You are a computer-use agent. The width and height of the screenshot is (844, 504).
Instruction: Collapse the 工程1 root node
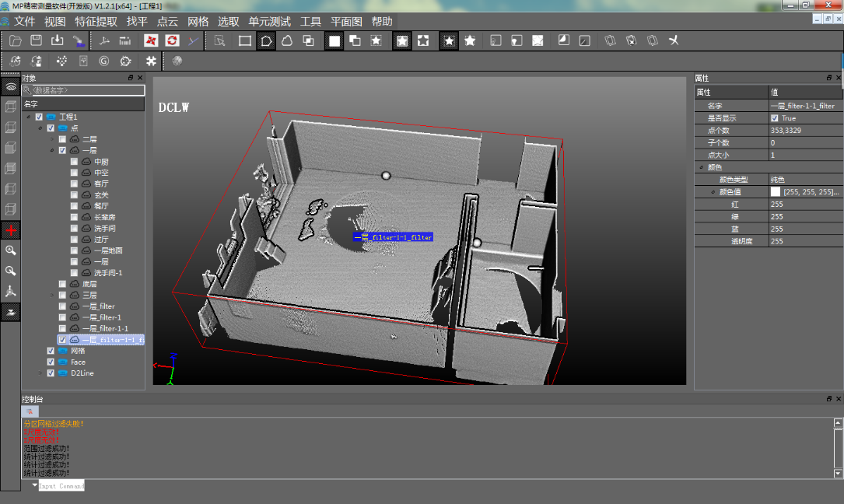click(29, 117)
